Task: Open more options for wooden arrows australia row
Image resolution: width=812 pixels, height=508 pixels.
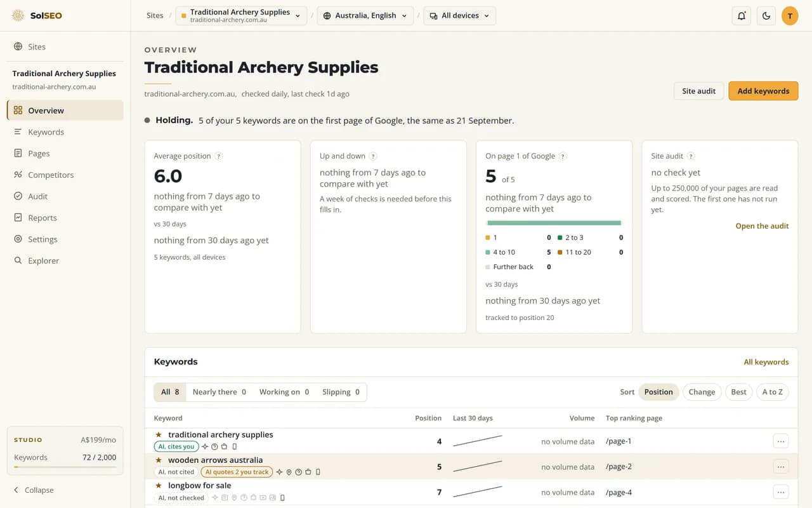Action: tap(781, 467)
